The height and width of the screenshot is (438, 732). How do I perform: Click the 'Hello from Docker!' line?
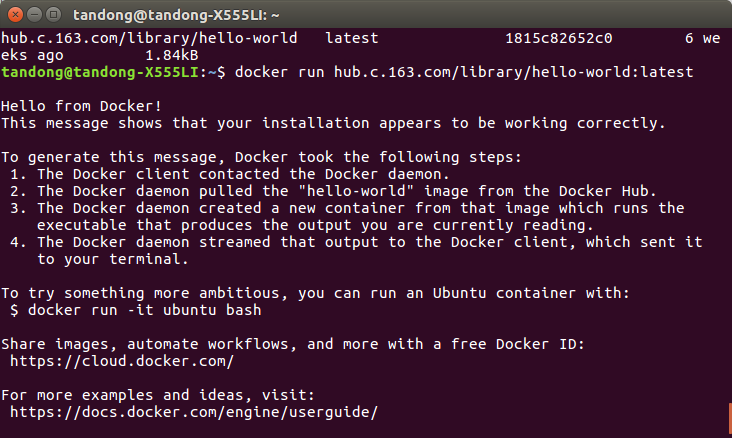(82, 106)
